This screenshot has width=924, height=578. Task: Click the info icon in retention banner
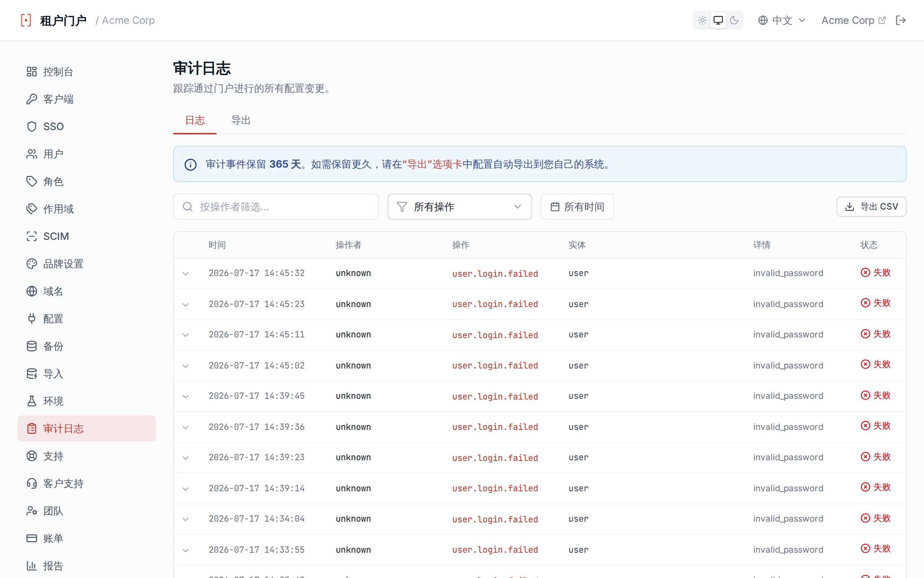pos(191,164)
